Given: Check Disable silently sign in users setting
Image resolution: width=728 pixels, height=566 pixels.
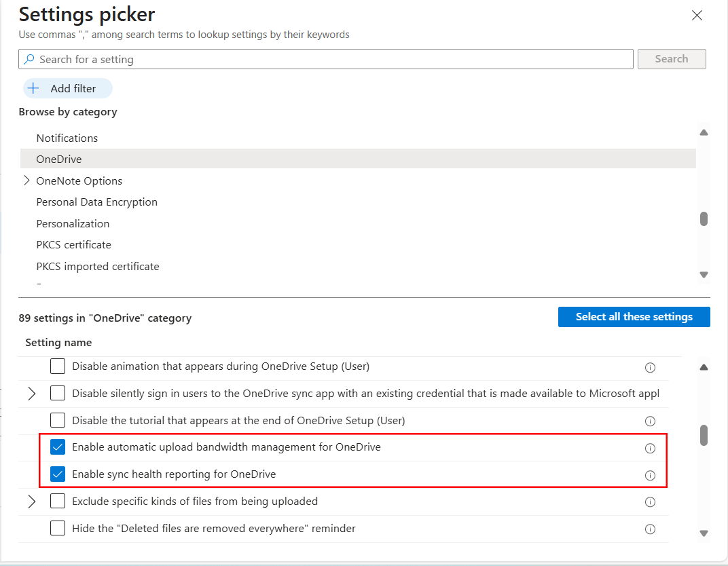Looking at the screenshot, I should click(x=58, y=393).
